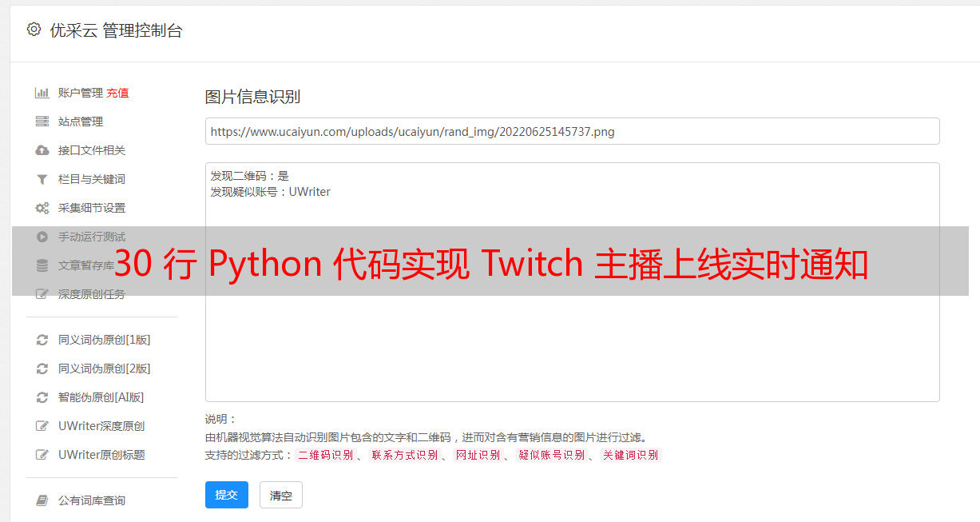Open UWriter原创标题 page

click(101, 455)
